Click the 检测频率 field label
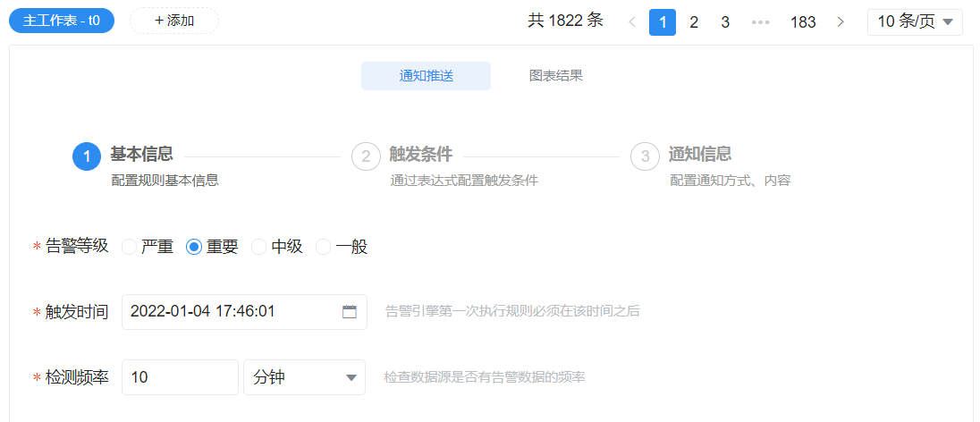Screen dimensions: 980x422 pyautogui.click(x=77, y=377)
